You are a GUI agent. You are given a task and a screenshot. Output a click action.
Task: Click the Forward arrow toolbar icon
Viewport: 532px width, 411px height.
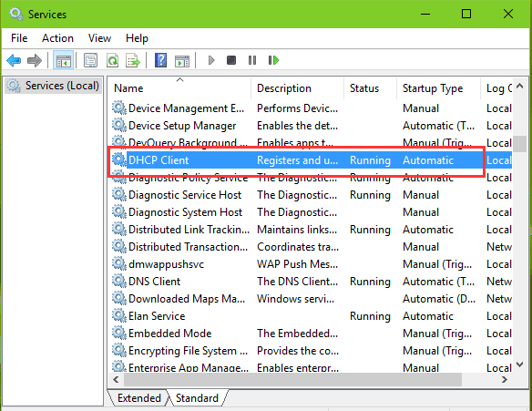[35, 61]
